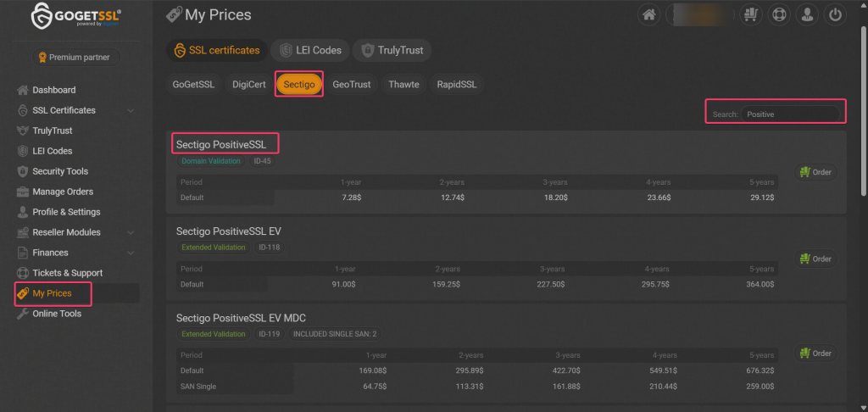
Task: Click the power logout icon
Action: coord(835,15)
